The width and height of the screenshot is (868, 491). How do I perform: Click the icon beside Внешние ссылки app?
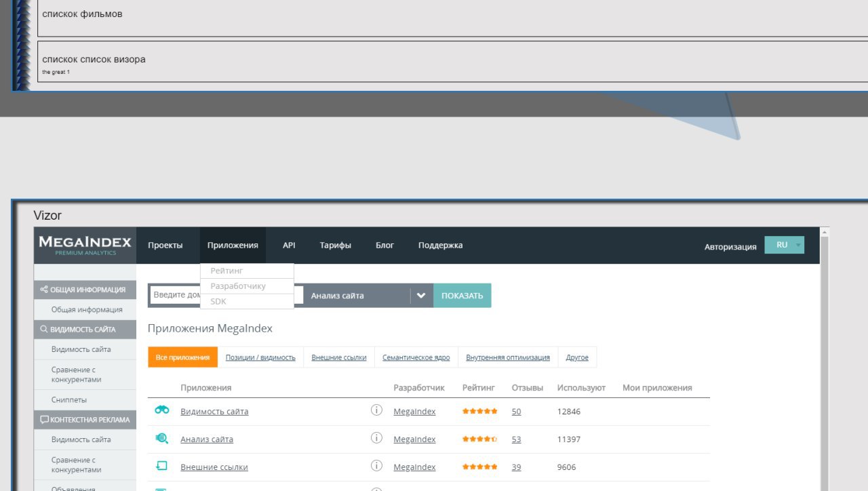pyautogui.click(x=162, y=466)
